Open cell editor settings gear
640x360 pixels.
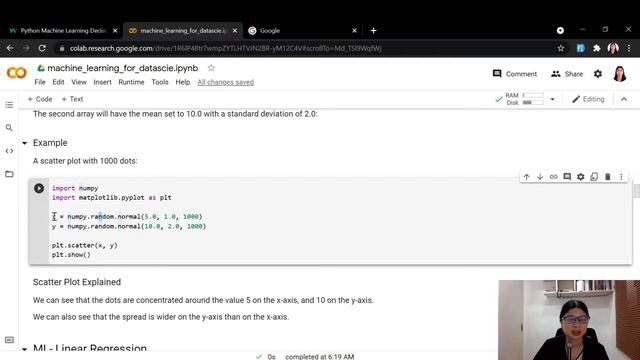click(x=580, y=177)
